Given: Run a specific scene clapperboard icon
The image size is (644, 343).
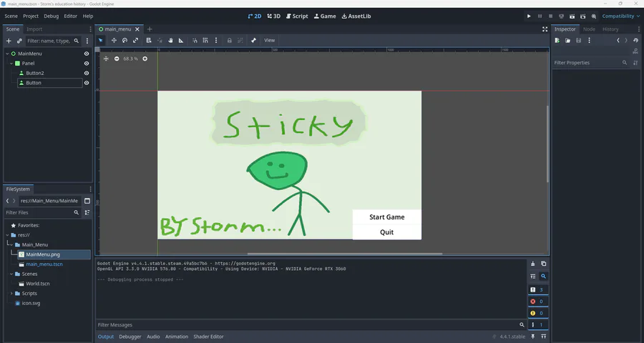Looking at the screenshot, I should pos(582,16).
